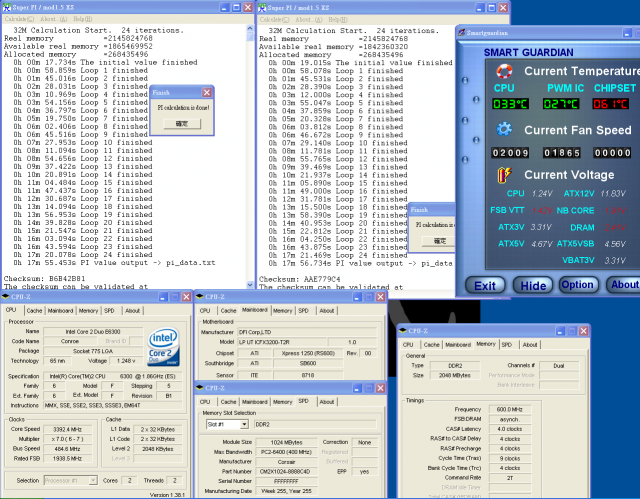Click the fan speed 01865 counter

(562, 153)
